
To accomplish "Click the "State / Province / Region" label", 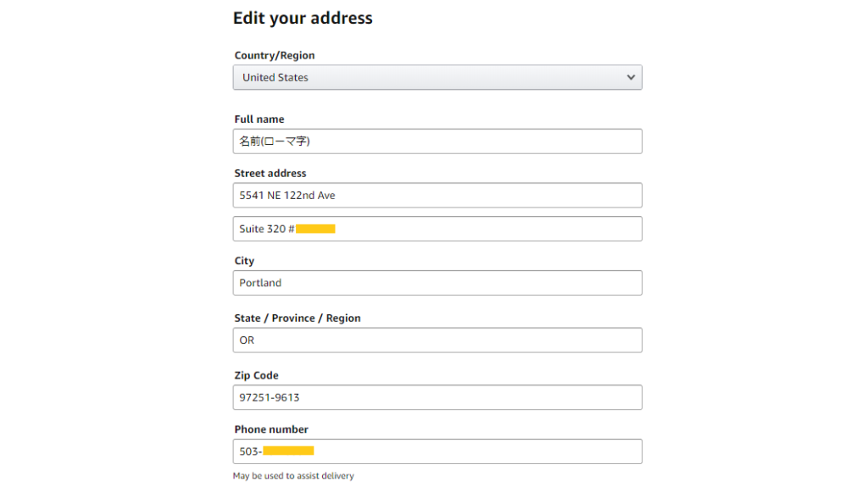I will 298,318.
